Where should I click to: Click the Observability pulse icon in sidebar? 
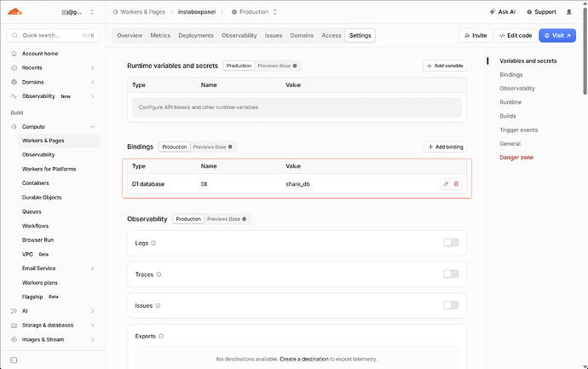(14, 96)
